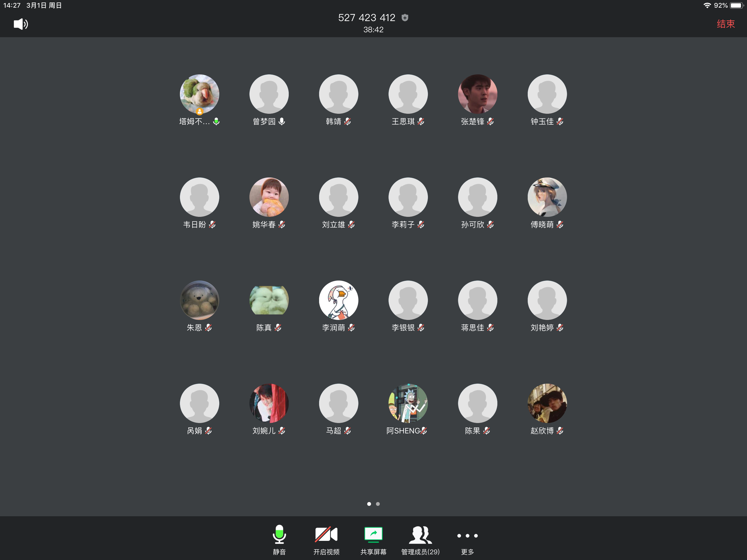The image size is (747, 560).
Task: Tap 李润萌's cartoon goose avatar
Action: 339,300
